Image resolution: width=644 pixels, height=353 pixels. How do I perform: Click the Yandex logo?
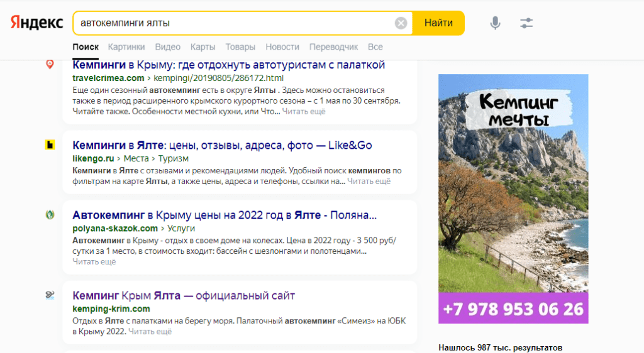36,23
